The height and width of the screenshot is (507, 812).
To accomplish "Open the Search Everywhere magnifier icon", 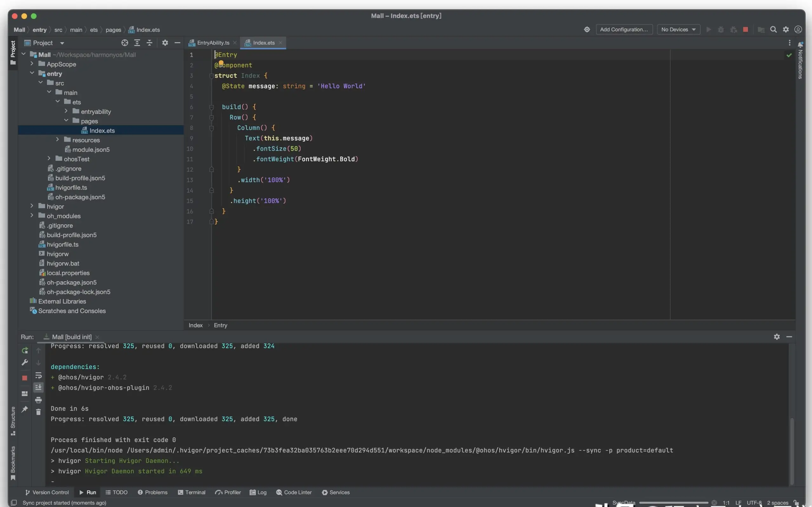I will click(773, 29).
